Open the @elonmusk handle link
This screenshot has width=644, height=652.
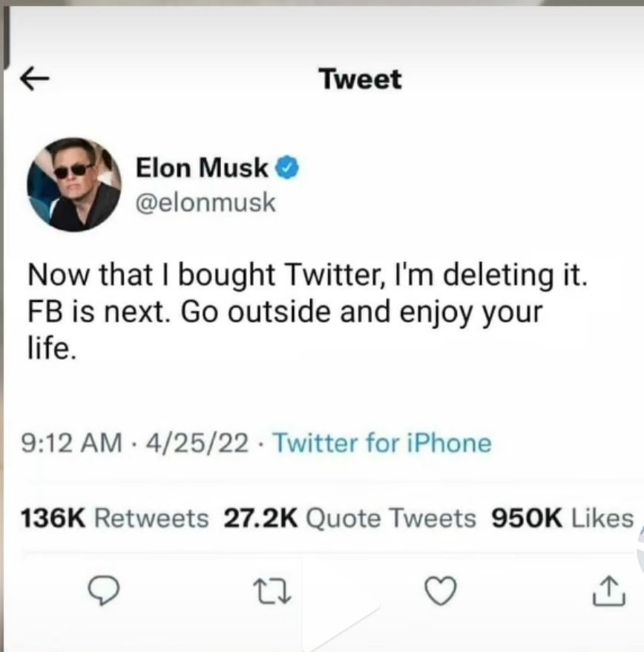pos(205,202)
